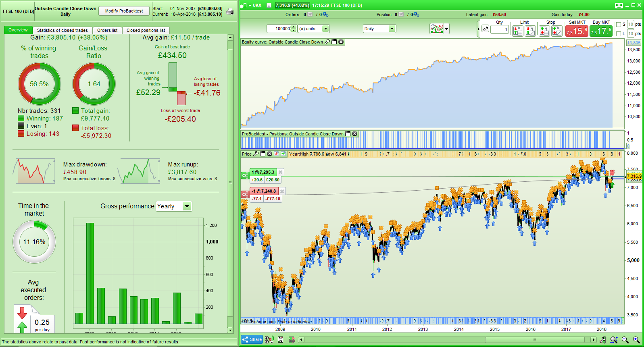This screenshot has width=644, height=347.
Task: Zoom in on the chart
Action: click(x=636, y=340)
